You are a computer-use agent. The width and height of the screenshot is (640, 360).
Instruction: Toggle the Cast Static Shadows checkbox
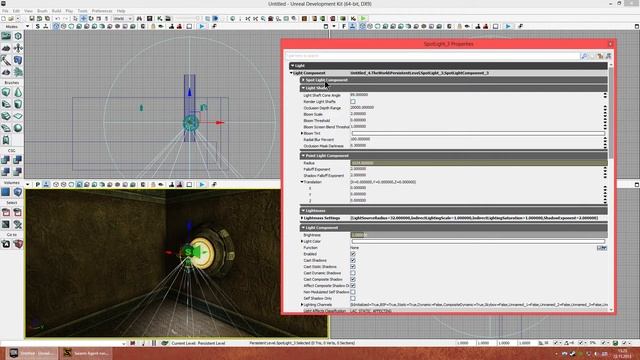point(353,267)
